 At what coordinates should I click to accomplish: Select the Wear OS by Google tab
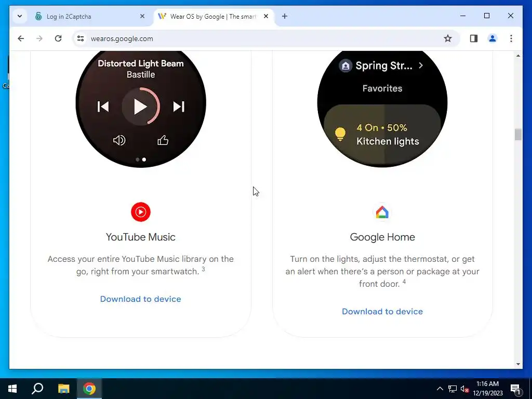click(x=214, y=16)
